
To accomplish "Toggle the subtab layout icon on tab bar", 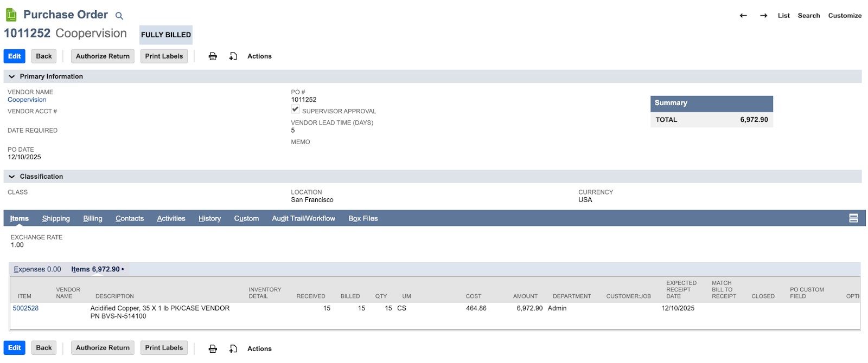I will click(x=853, y=218).
